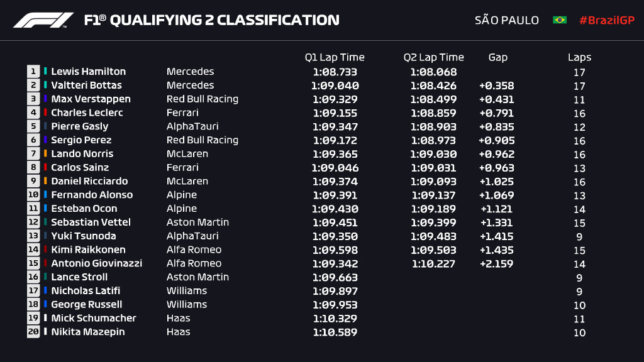
Task: Click the position 1 number badge
Action: (33, 72)
